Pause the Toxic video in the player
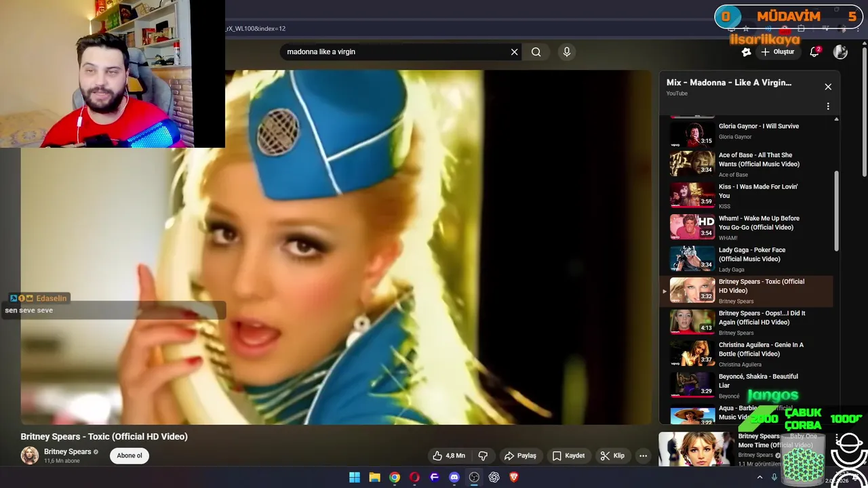 pyautogui.click(x=336, y=247)
